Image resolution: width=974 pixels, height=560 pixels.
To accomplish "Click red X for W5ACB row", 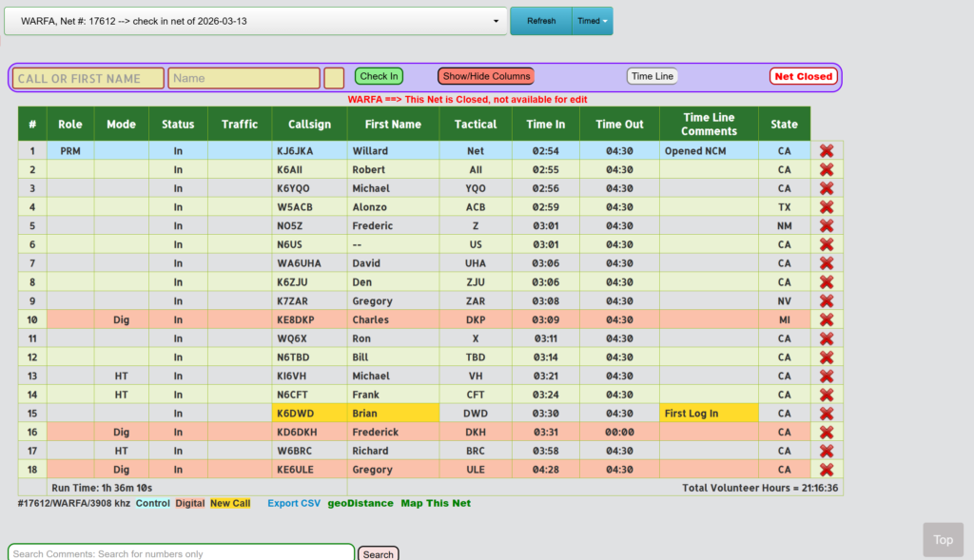I will coord(826,207).
